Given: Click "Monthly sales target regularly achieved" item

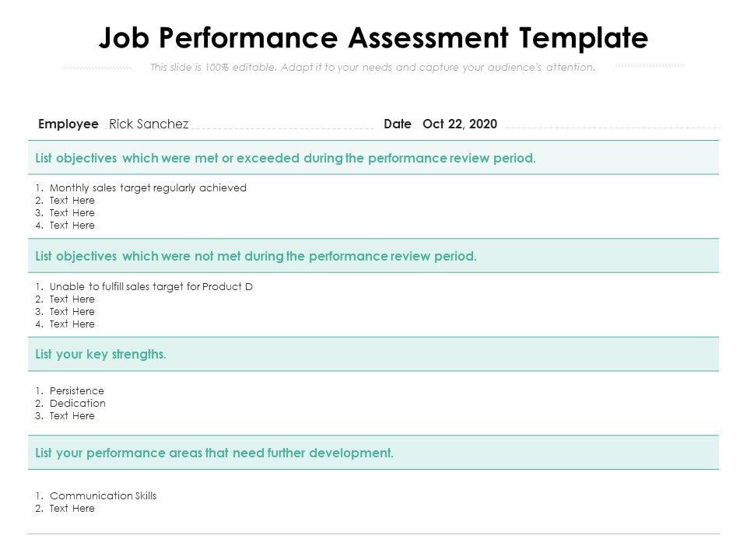Looking at the screenshot, I should click(x=148, y=187).
